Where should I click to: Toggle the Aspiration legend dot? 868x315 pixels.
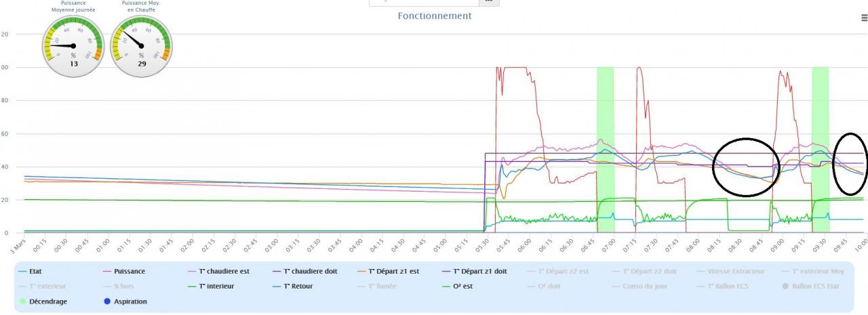(x=107, y=301)
